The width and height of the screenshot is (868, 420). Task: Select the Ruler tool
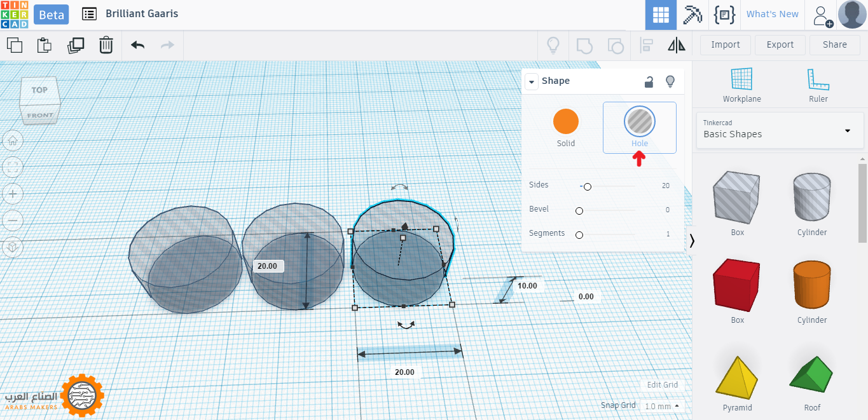point(818,85)
